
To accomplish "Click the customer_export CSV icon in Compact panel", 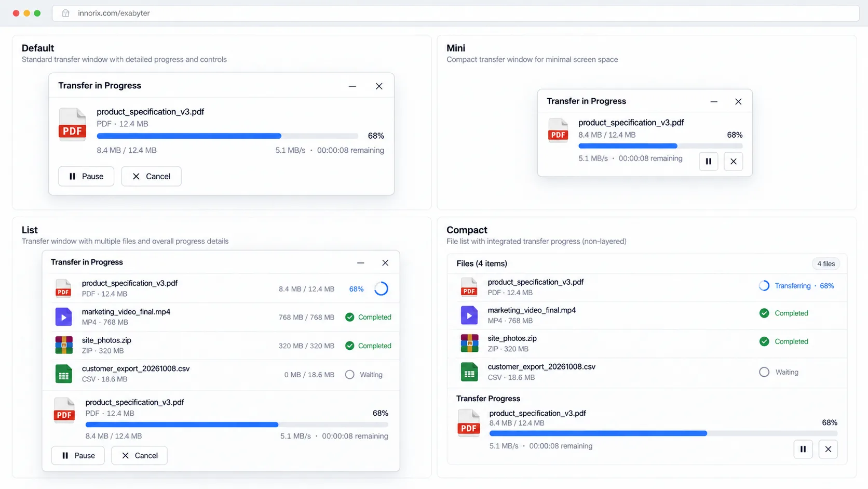I will [469, 372].
